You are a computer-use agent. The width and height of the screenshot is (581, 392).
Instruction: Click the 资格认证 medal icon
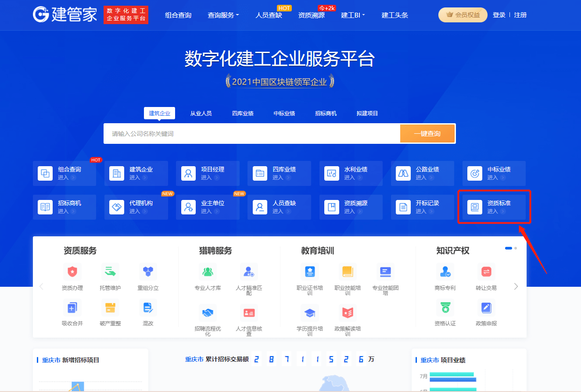coord(445,308)
